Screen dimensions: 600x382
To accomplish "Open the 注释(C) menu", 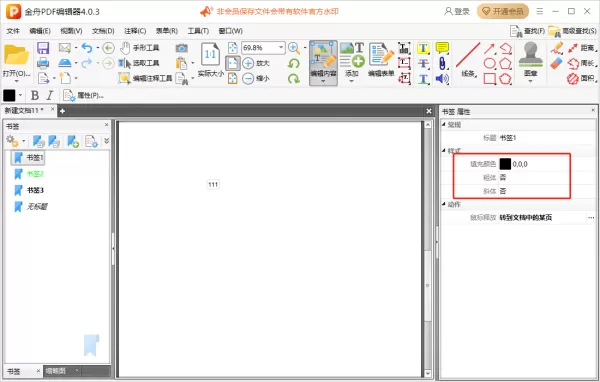I will 135,31.
